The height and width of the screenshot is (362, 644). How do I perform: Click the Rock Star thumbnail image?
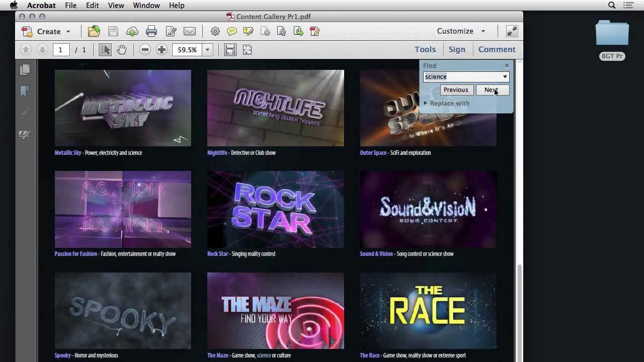click(x=276, y=209)
